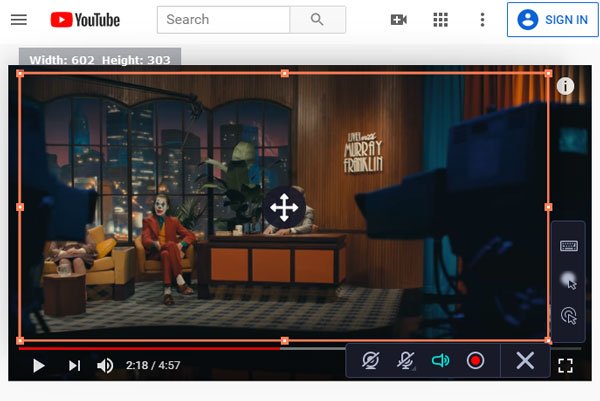Toggle system sound speaker in recorder bar
Screen dimensions: 600x401
coord(440,360)
